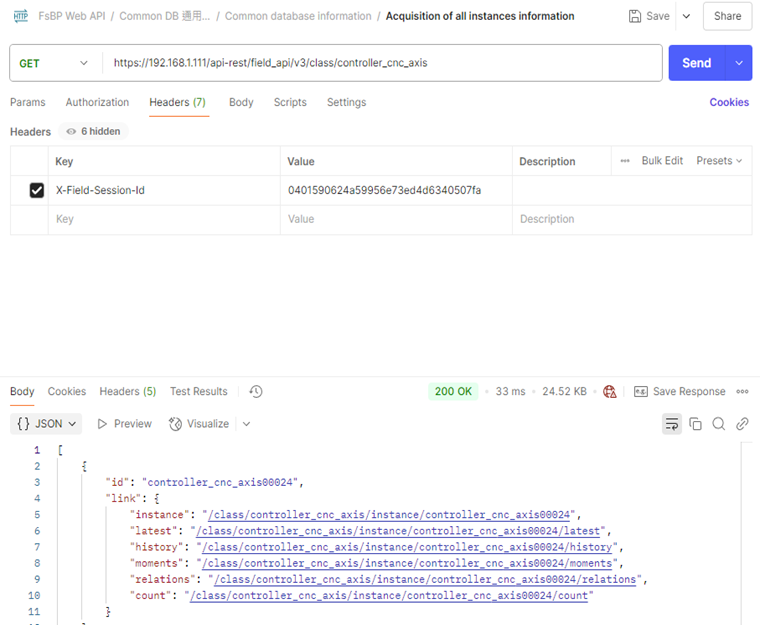Screen dimensions: 760x625
Task: Click the Preview play icon
Action: click(102, 424)
